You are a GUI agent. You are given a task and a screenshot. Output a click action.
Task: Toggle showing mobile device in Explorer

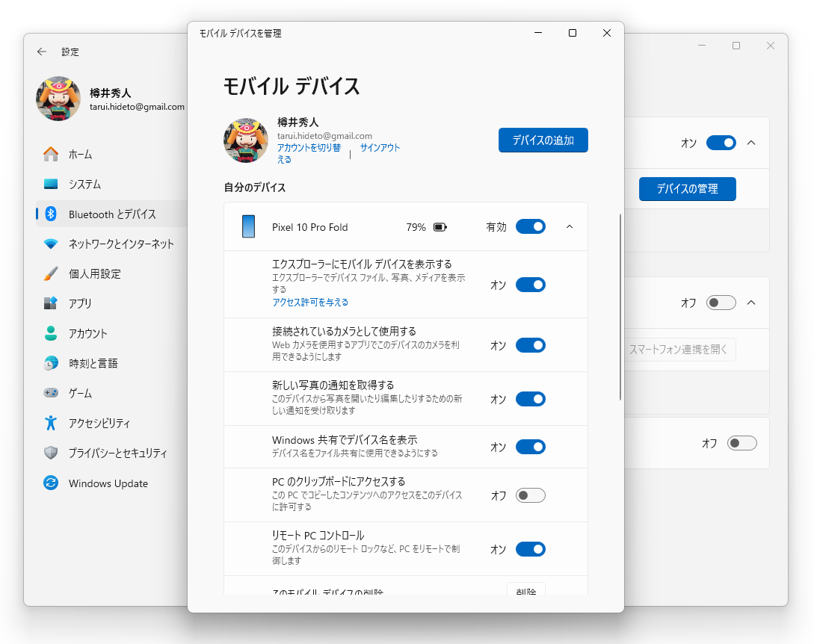click(x=531, y=285)
